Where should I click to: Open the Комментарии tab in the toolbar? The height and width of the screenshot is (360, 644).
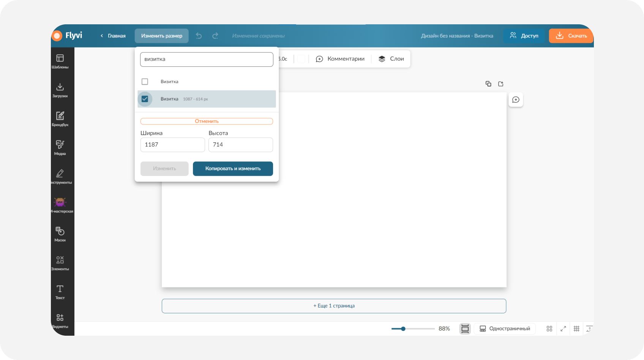(340, 59)
